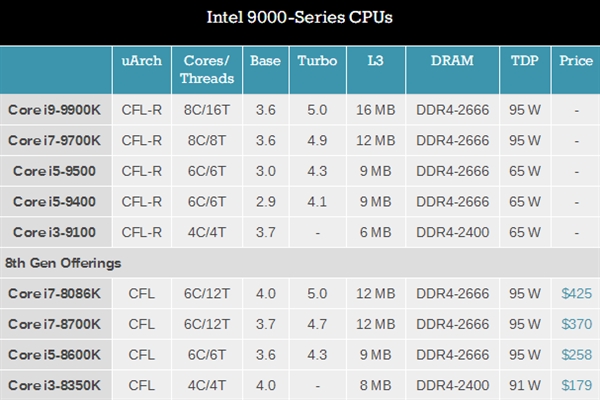Click the Core i5-9500 row label
Viewport: 600px width, 400px height.
pyautogui.click(x=56, y=171)
